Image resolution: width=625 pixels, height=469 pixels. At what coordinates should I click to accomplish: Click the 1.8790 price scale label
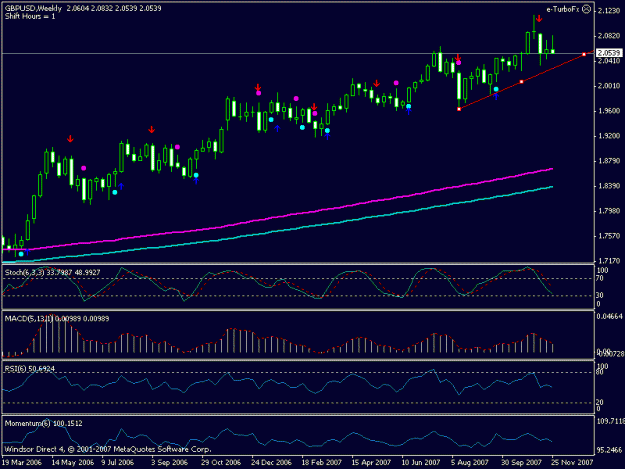pyautogui.click(x=609, y=161)
